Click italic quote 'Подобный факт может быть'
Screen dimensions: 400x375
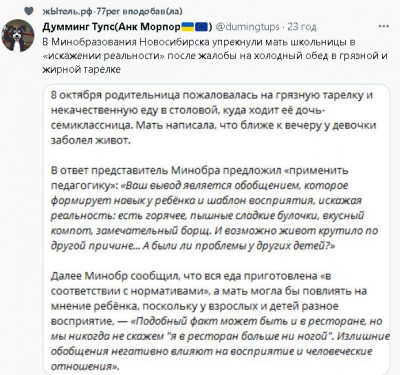(x=220, y=344)
